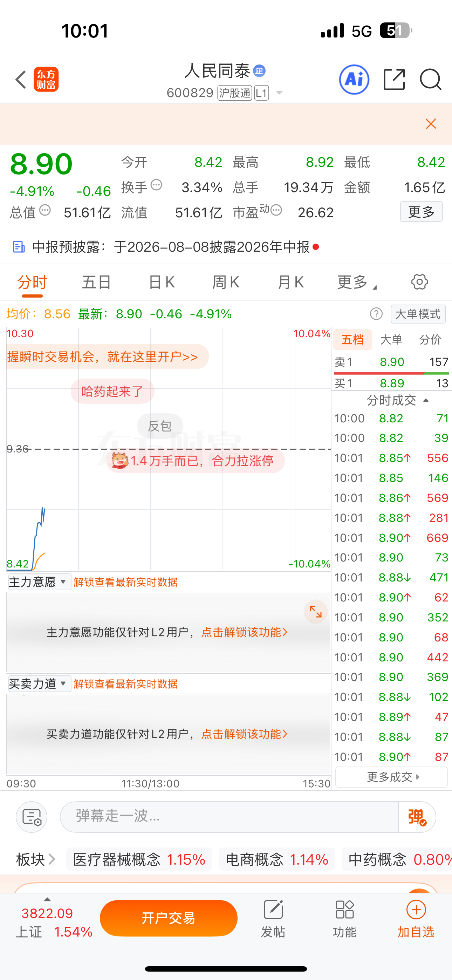452x980 pixels.
Task: Select the 五档 order book tab
Action: point(352,339)
